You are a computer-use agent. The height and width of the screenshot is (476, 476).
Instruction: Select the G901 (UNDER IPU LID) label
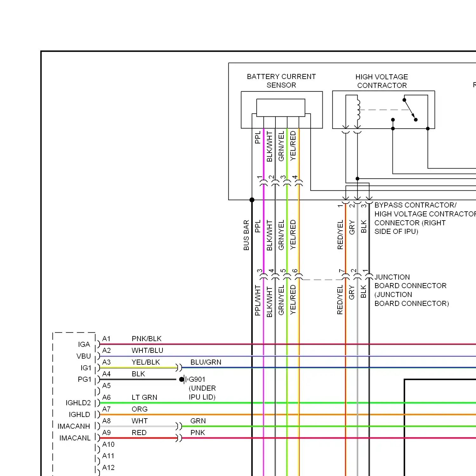click(202, 388)
